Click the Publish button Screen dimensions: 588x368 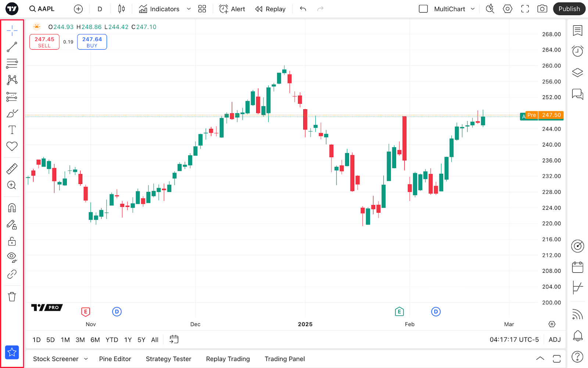569,9
